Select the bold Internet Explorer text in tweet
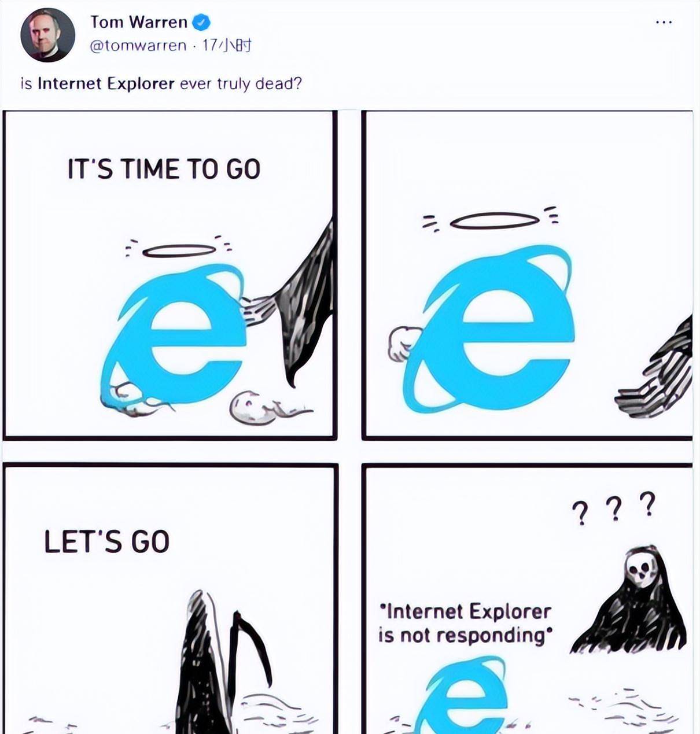Screen dimensions: 700x734 click(x=106, y=83)
